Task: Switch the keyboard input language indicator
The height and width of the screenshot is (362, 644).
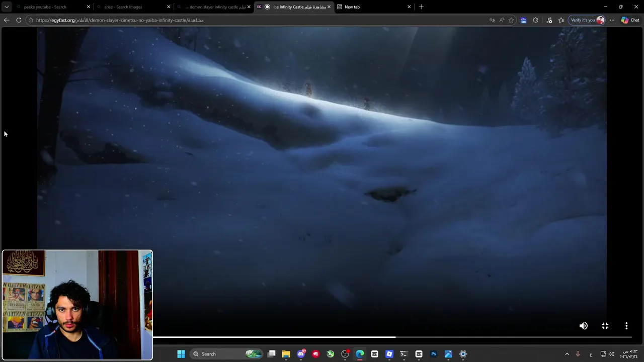Action: pyautogui.click(x=591, y=354)
